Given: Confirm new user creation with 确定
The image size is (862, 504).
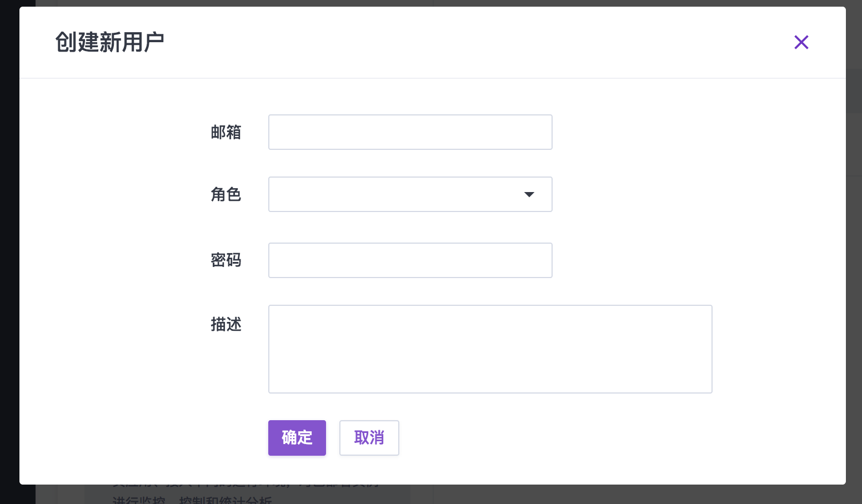Looking at the screenshot, I should (297, 438).
